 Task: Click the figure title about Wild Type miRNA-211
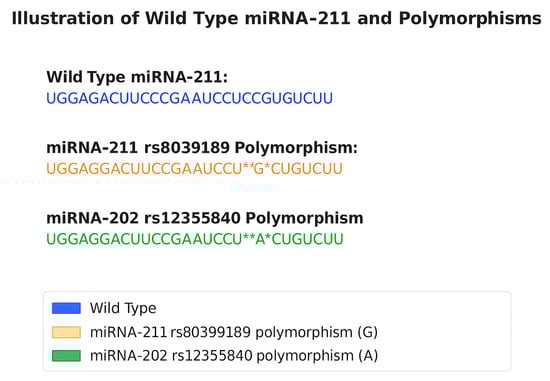click(x=276, y=18)
